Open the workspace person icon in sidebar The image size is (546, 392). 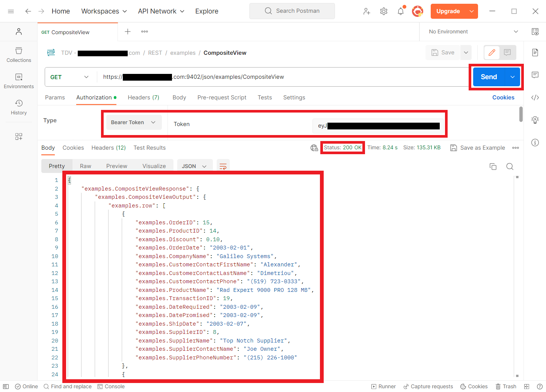19,32
